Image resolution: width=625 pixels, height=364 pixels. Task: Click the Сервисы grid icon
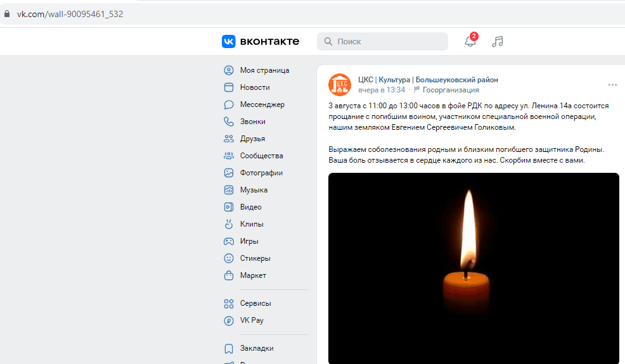pos(229,304)
